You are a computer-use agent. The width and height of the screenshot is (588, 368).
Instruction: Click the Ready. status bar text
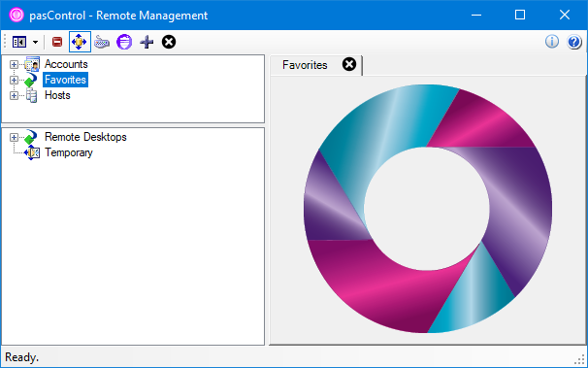click(x=21, y=357)
